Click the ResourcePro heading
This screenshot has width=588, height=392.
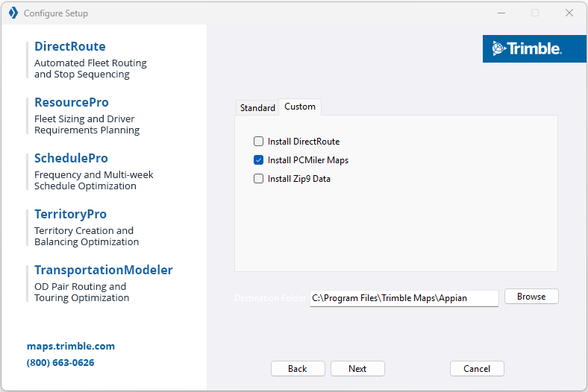[x=72, y=102]
